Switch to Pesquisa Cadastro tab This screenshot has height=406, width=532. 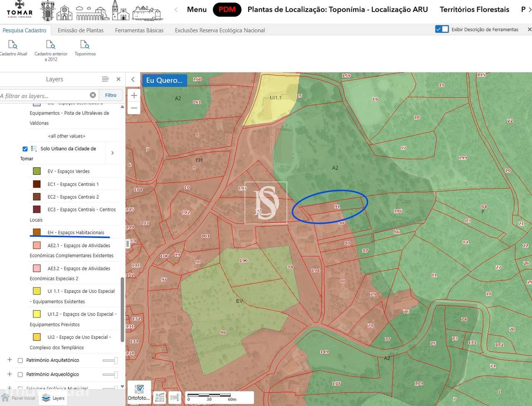pyautogui.click(x=24, y=30)
